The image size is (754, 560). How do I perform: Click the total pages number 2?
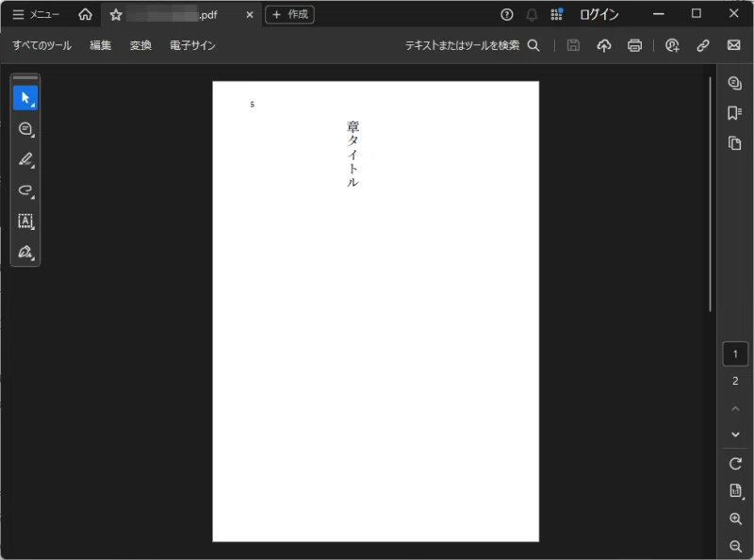pyautogui.click(x=735, y=381)
